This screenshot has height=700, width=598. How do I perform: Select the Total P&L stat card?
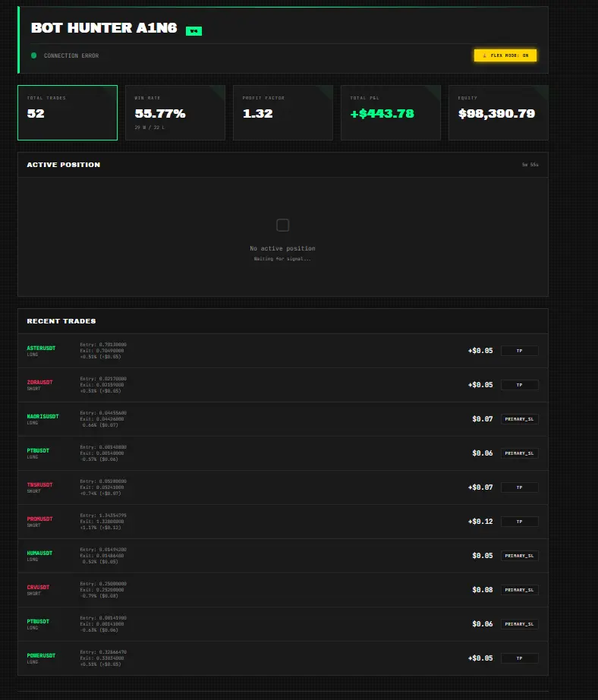tap(391, 112)
